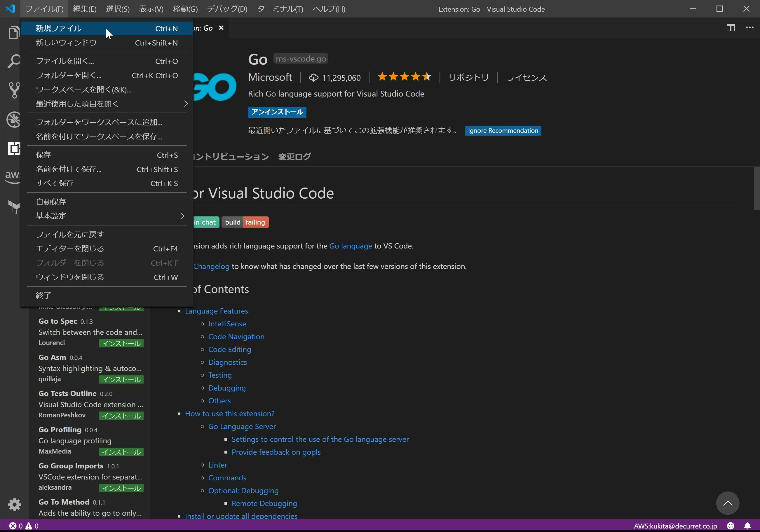
Task: Open the Explorer activity bar icon
Action: [14, 32]
